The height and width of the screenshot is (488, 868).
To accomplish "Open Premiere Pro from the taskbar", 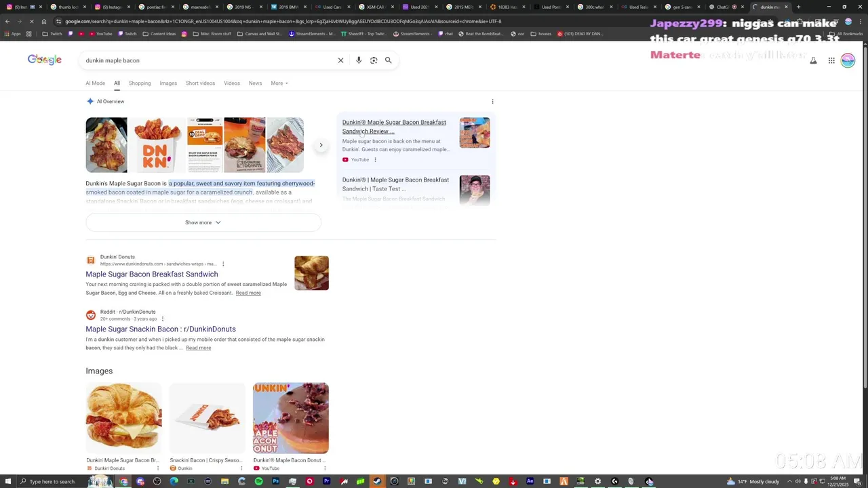I will 326,481.
